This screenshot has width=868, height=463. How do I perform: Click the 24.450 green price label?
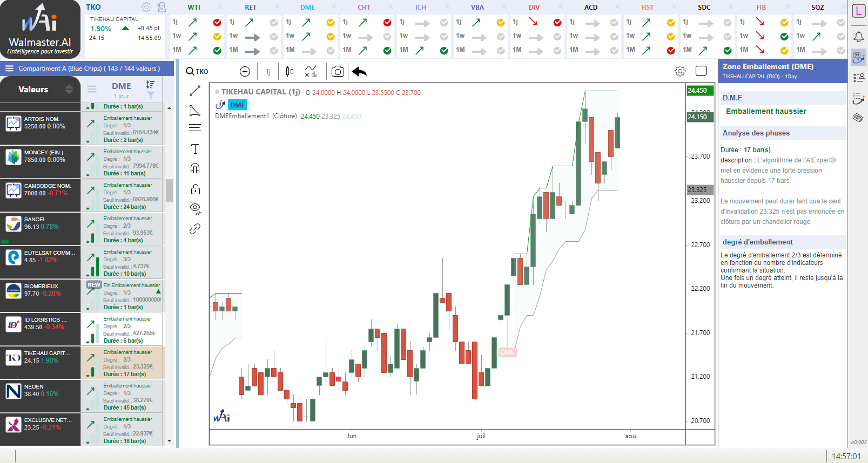[699, 91]
